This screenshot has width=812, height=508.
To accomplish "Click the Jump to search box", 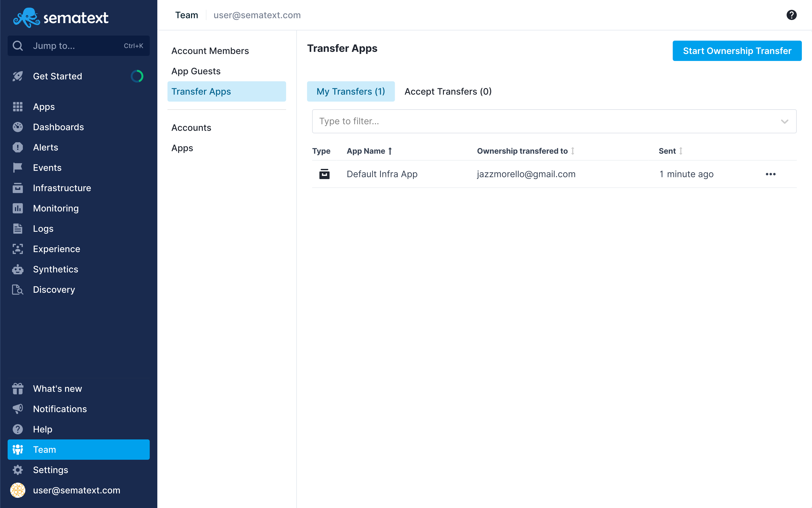I will tap(78, 46).
